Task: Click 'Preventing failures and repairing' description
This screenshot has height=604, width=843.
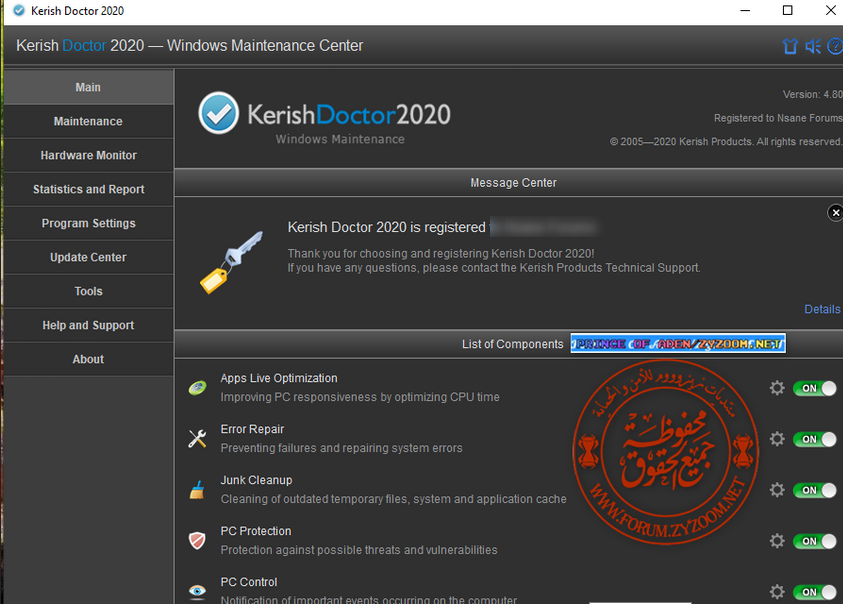Action: click(341, 448)
